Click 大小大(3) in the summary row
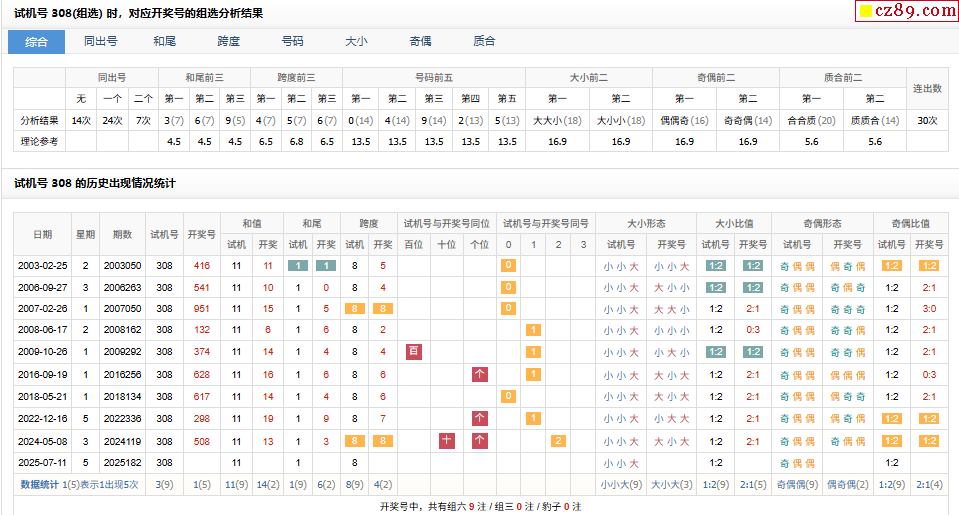Screen dimensions: 959x515 coord(672,484)
